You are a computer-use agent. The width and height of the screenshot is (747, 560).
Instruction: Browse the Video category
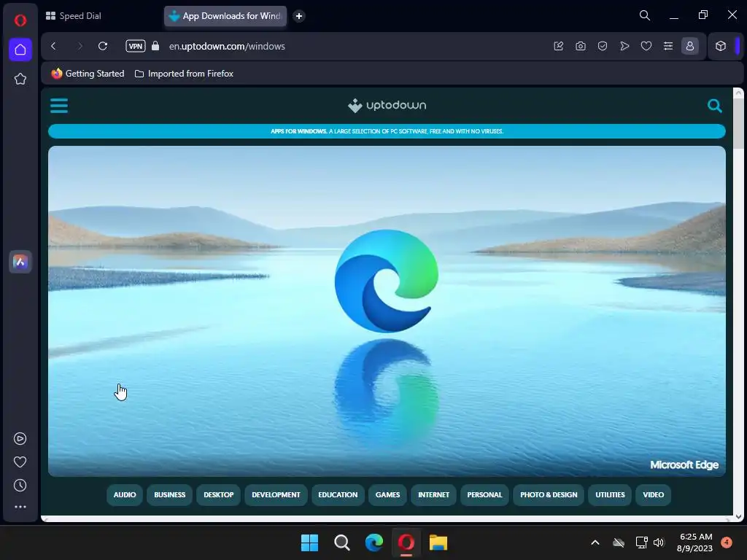point(653,495)
